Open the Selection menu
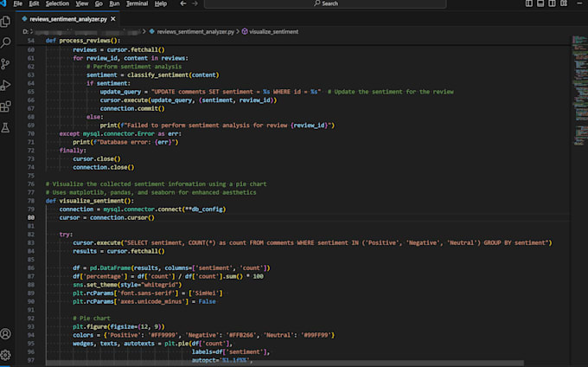This screenshot has height=367, width=588. 57,3
